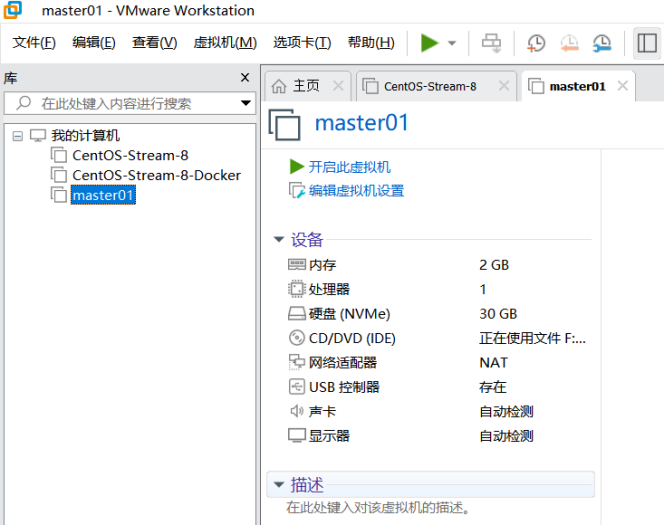Collapse the 描述 description section
The image size is (664, 526).
pyautogui.click(x=279, y=484)
